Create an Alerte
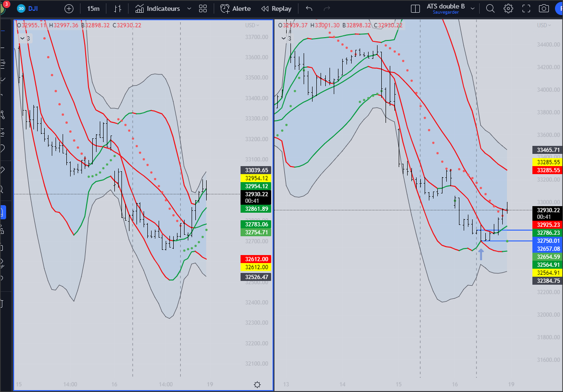 (x=235, y=8)
